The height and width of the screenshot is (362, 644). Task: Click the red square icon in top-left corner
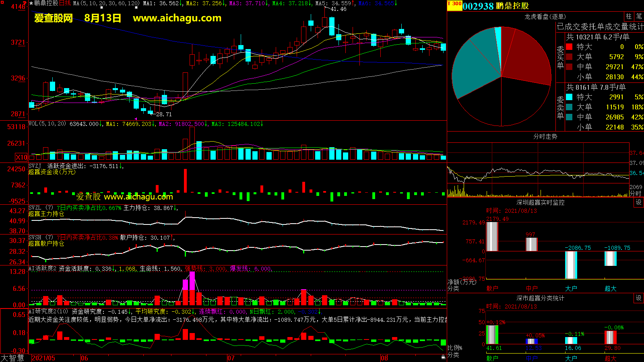pos(25,2)
